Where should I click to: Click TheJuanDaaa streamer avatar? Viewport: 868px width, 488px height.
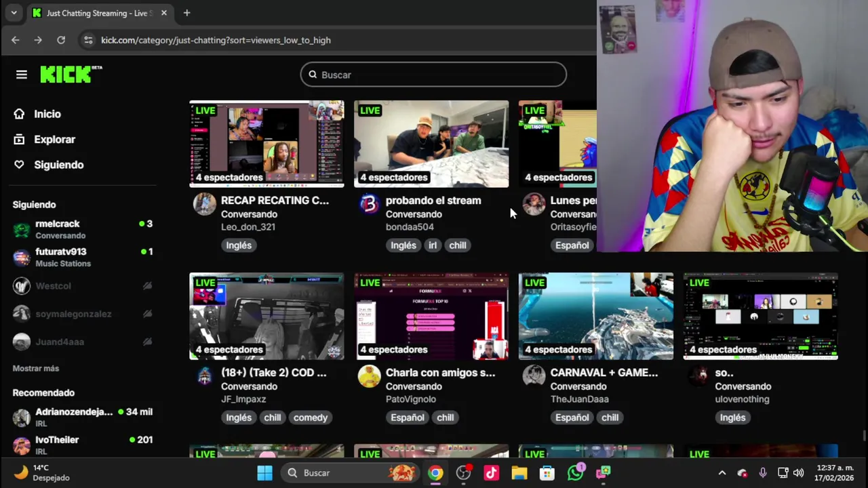[x=534, y=375]
